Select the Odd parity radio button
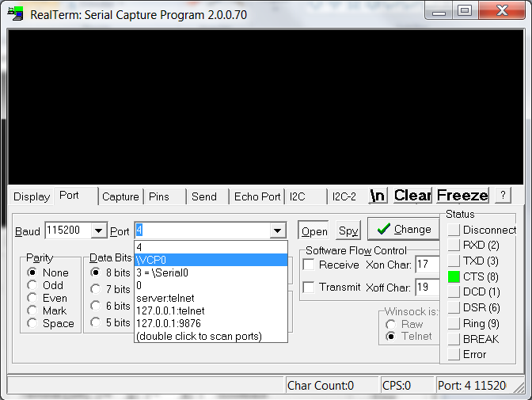The image size is (532, 400). point(32,285)
